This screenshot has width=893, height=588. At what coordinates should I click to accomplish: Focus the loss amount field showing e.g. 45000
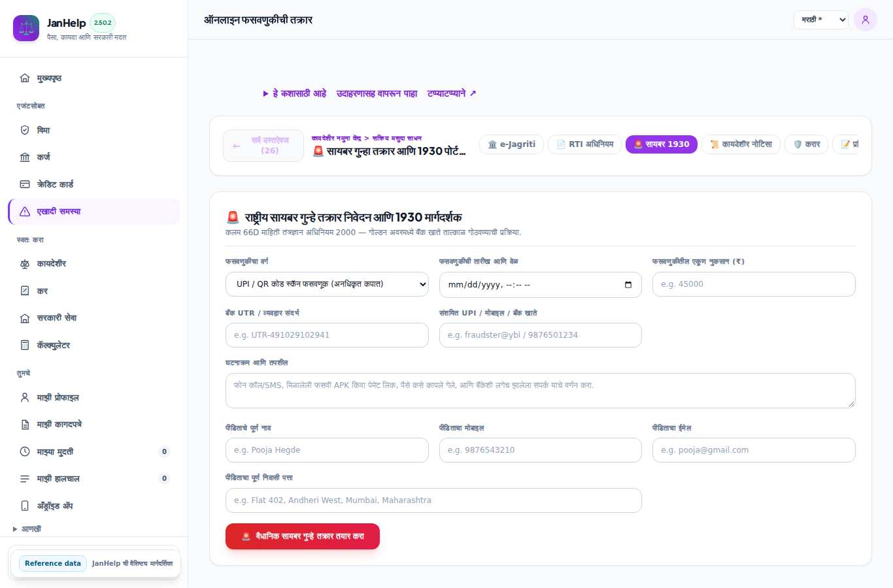[754, 284]
